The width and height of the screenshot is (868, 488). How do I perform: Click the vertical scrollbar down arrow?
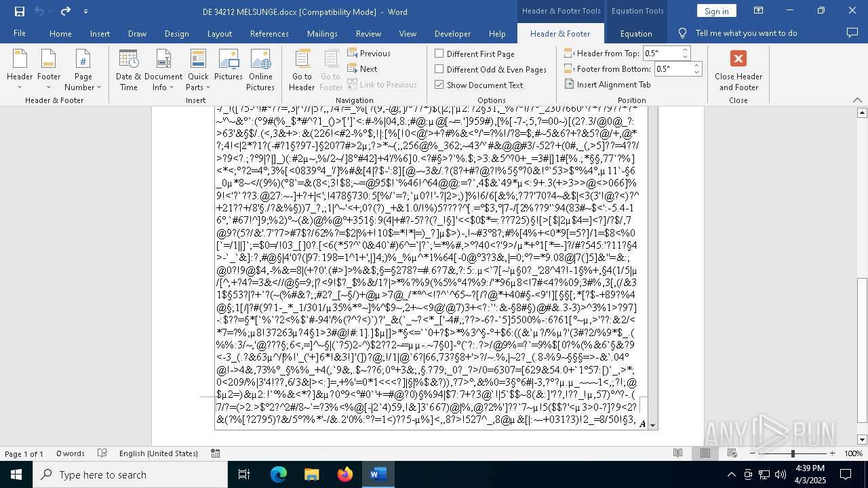click(x=862, y=440)
